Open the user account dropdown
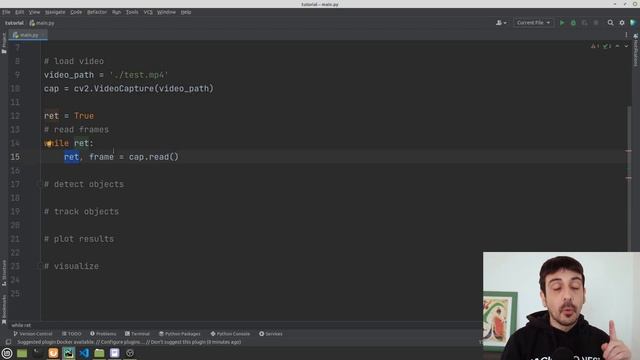The height and width of the screenshot is (360, 640). tap(501, 23)
